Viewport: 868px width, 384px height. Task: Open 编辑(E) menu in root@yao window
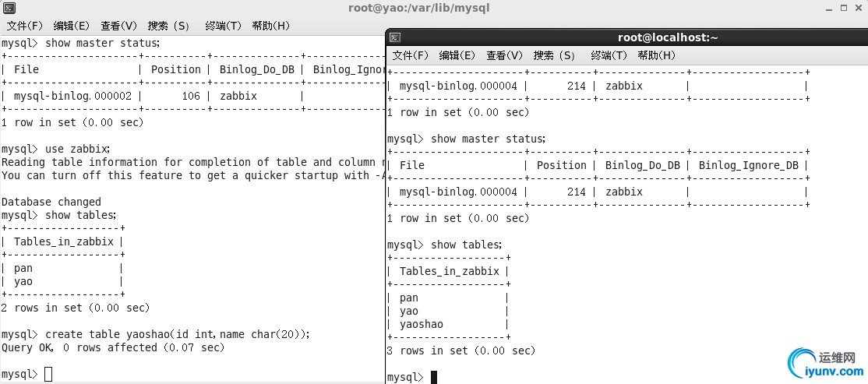72,26
